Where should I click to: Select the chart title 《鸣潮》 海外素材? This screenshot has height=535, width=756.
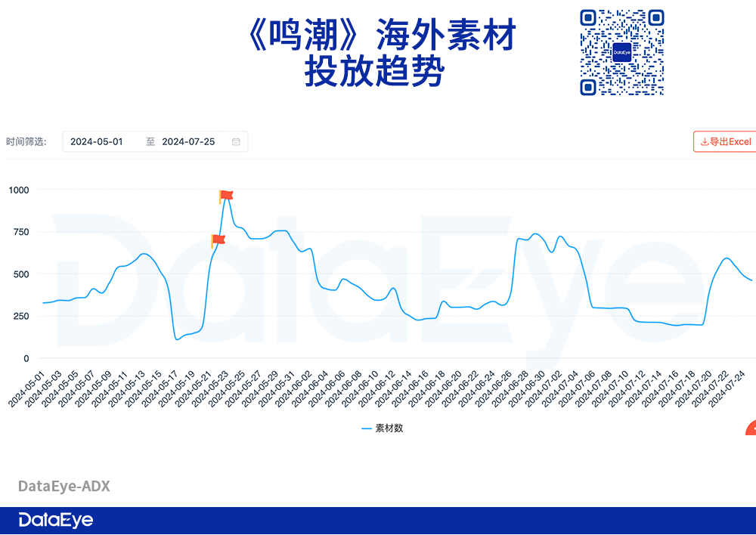[x=383, y=34]
